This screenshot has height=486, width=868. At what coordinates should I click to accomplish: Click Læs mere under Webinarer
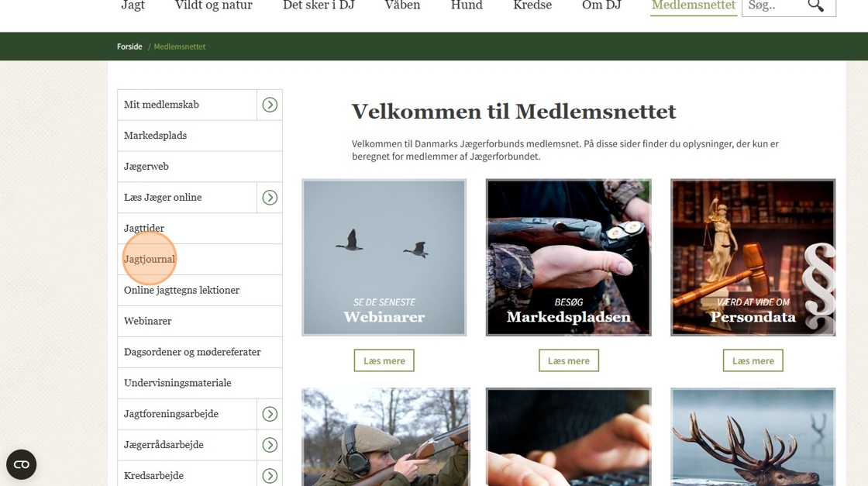[x=384, y=360]
